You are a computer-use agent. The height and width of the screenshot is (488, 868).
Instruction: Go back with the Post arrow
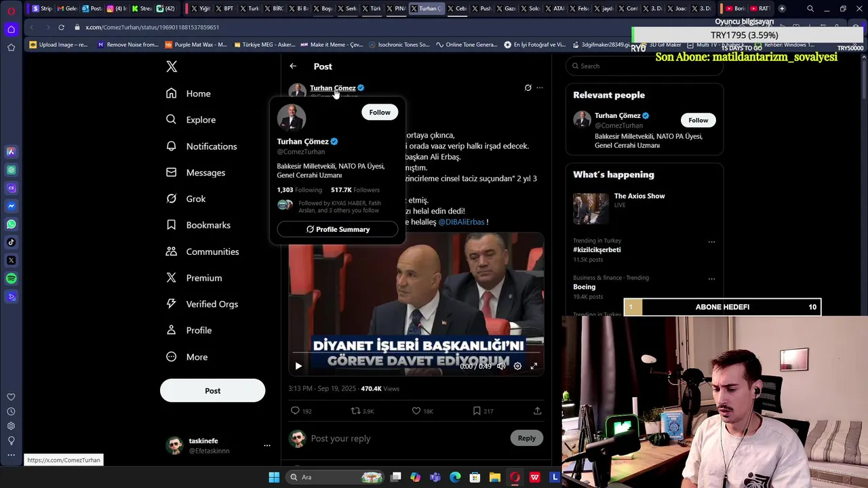point(293,66)
